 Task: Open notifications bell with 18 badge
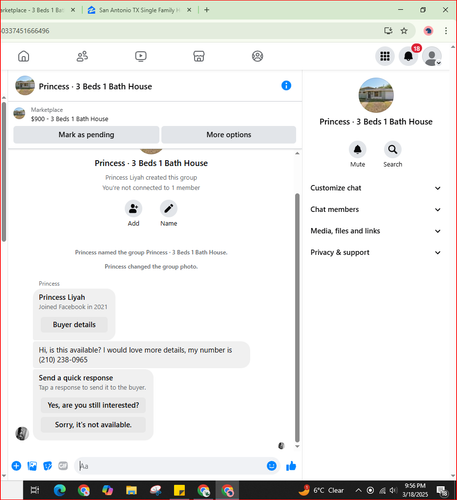coord(408,56)
